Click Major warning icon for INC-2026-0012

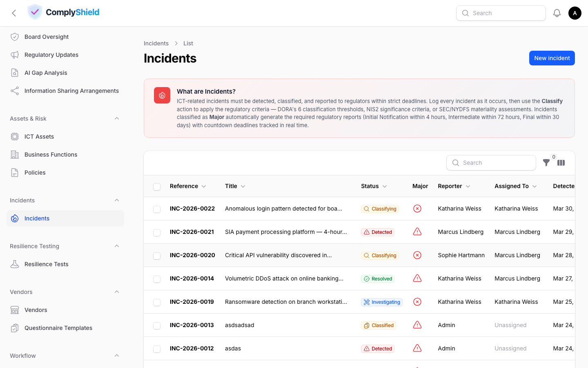[x=417, y=348]
